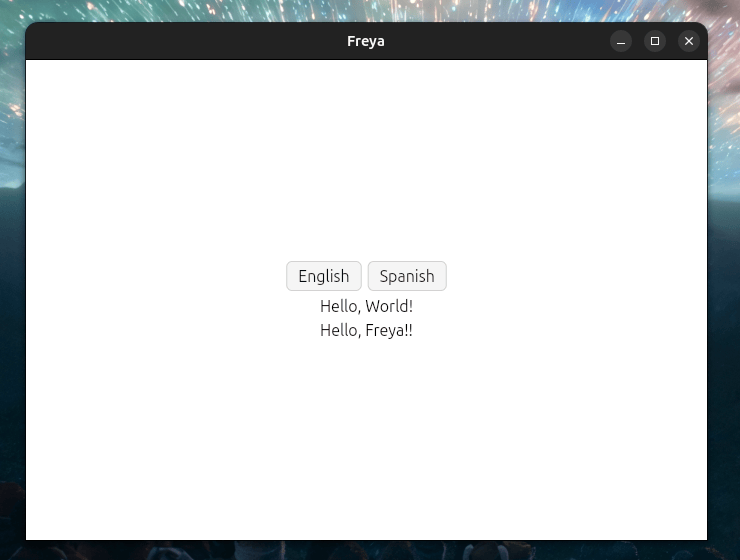The image size is (740, 560).
Task: Click empty title bar area left of title
Action: click(180, 41)
